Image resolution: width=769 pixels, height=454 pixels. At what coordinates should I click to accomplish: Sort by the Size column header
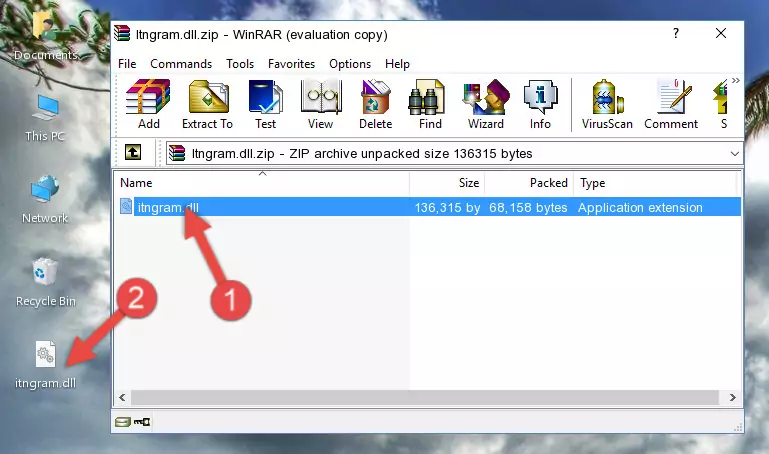[447, 183]
